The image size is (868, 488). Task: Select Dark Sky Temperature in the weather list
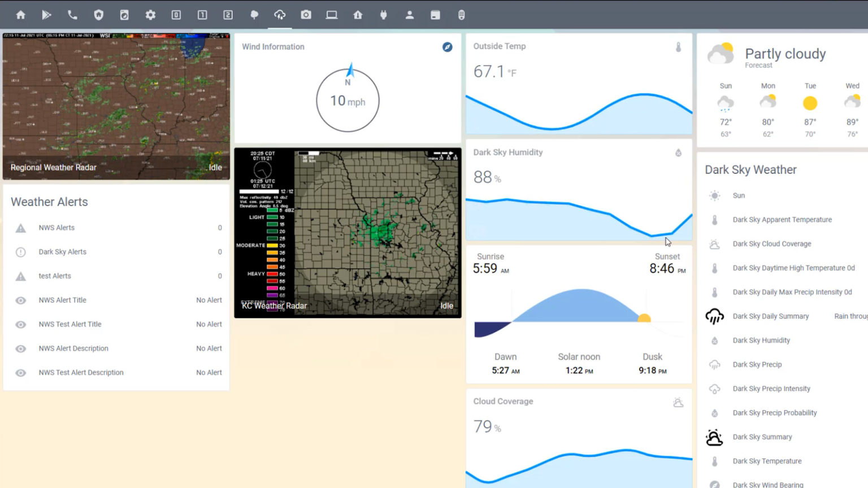(767, 461)
